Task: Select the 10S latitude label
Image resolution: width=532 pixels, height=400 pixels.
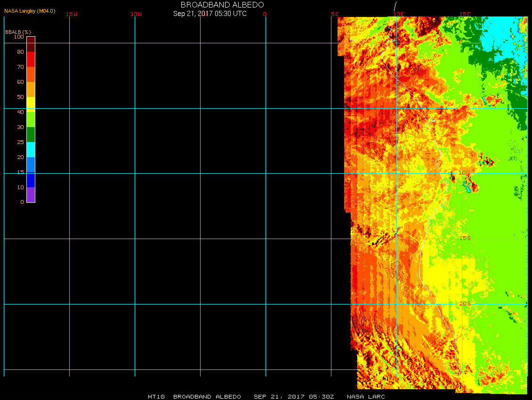Action: [464, 173]
